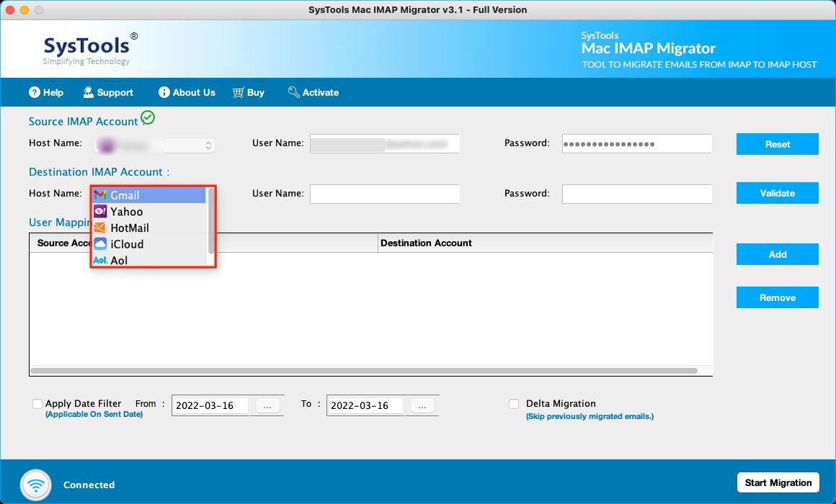
Task: Click the Yahoo logo icon in list
Action: coord(100,212)
